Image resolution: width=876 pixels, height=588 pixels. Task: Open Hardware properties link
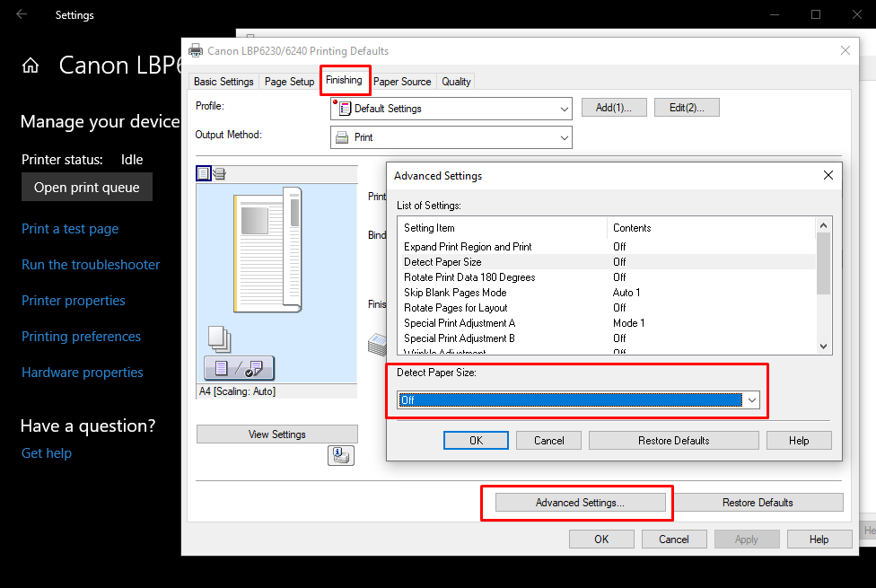click(83, 373)
